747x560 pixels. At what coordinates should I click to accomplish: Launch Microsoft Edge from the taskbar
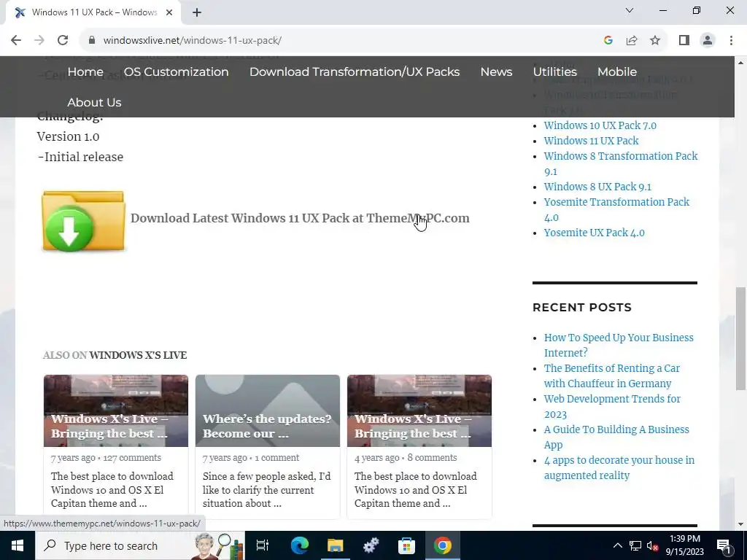pyautogui.click(x=300, y=545)
